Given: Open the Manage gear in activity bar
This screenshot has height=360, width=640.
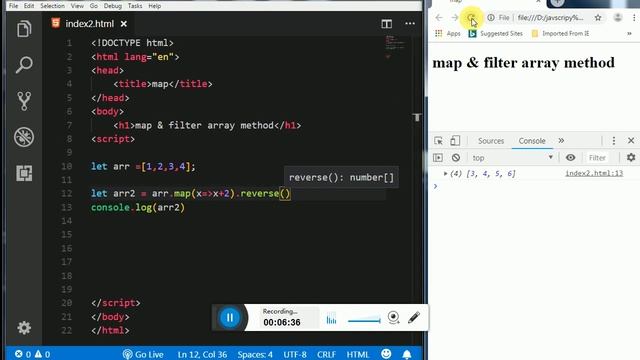Looking at the screenshot, I should pos(24,327).
